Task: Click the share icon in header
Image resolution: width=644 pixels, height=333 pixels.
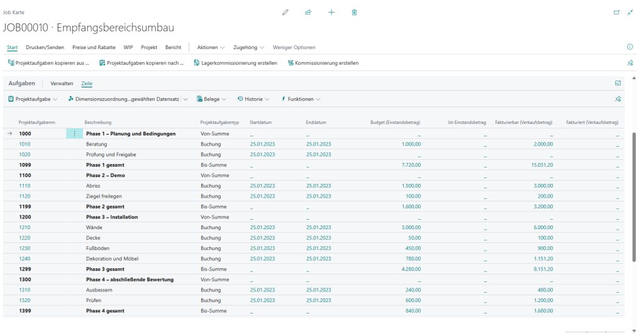Action: [308, 13]
